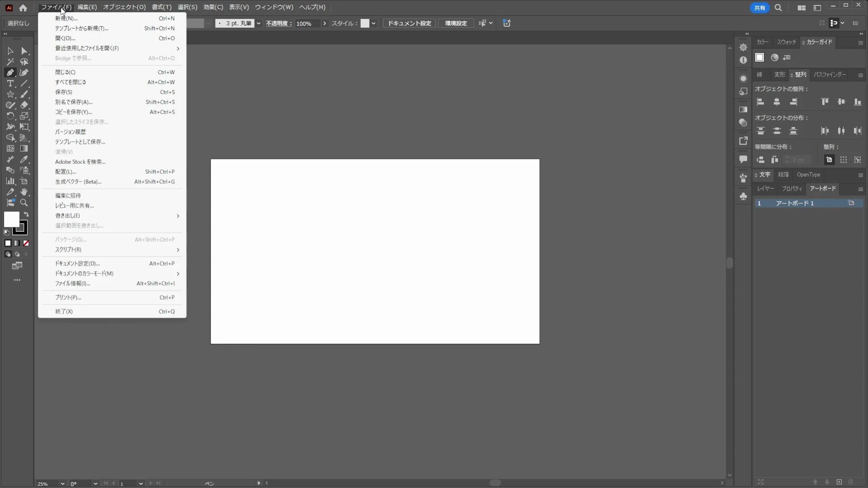The image size is (868, 488).
Task: Toggle align to artboard button
Action: [829, 160]
